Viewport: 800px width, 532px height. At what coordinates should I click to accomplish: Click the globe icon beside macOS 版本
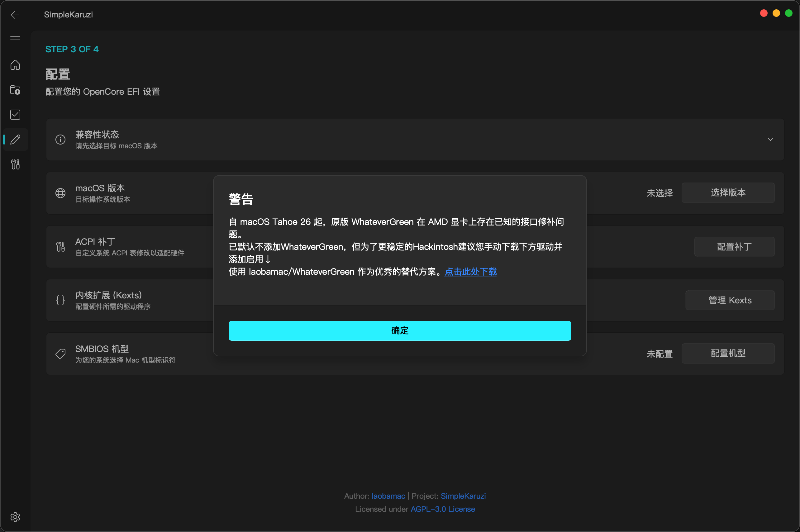point(60,193)
